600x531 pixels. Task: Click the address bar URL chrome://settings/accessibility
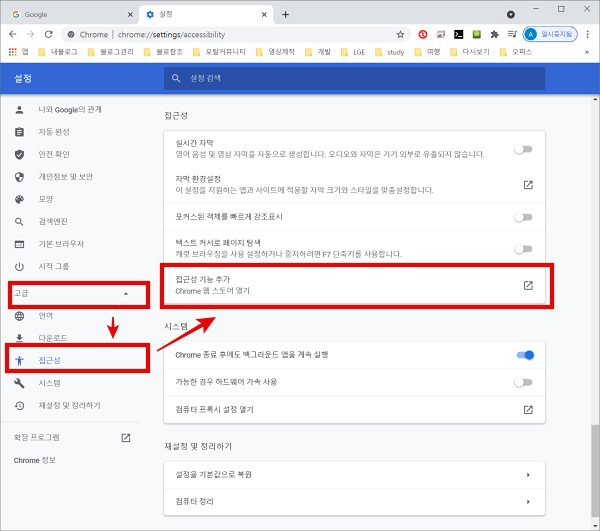pyautogui.click(x=171, y=35)
